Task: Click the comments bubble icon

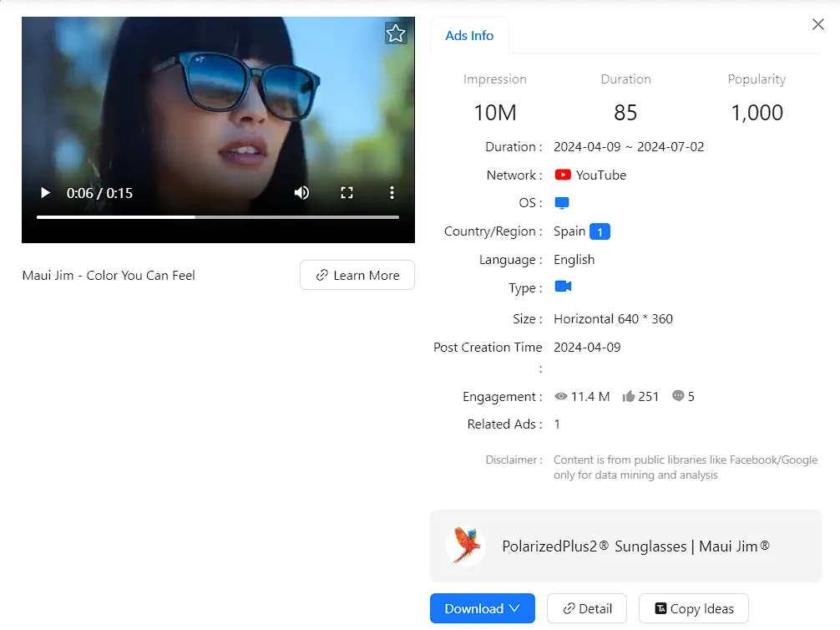Action: point(678,396)
